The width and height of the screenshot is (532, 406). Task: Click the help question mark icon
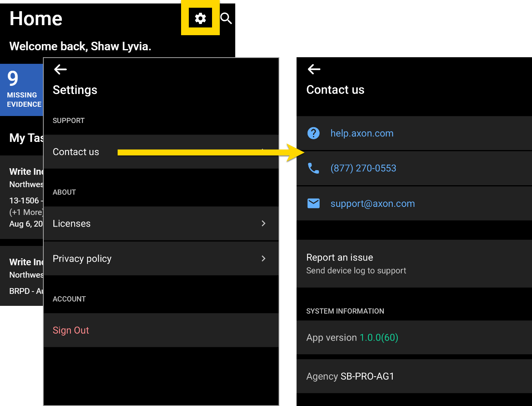click(x=313, y=133)
